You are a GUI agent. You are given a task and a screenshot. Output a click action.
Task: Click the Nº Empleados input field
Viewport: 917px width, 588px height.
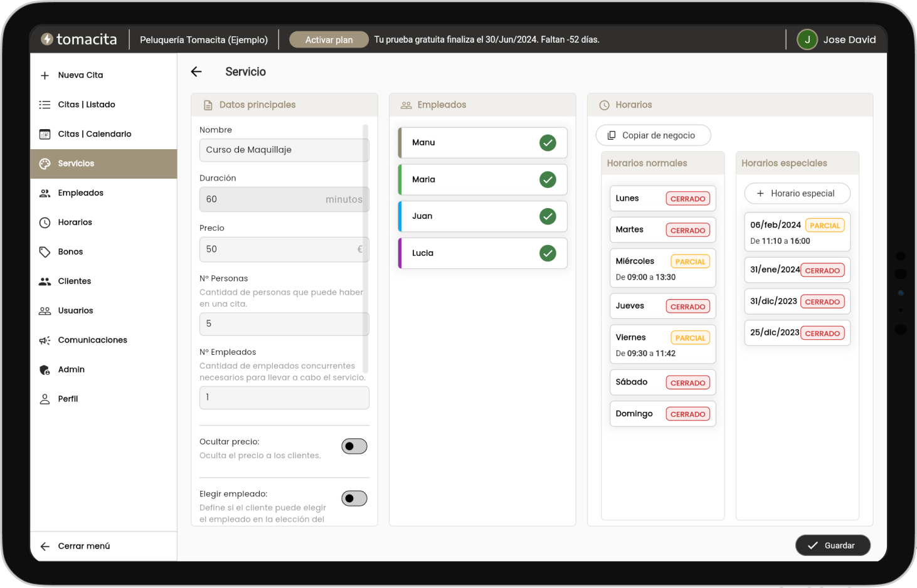(x=284, y=398)
